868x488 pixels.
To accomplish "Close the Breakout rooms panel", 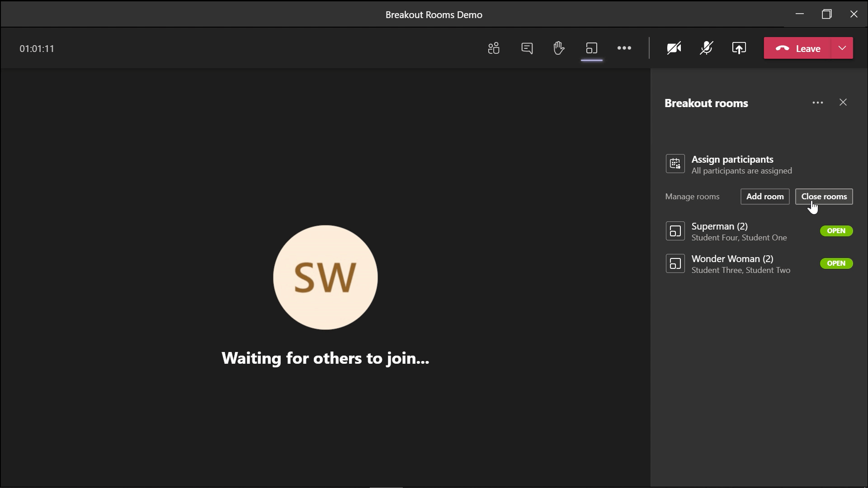I will (x=843, y=103).
